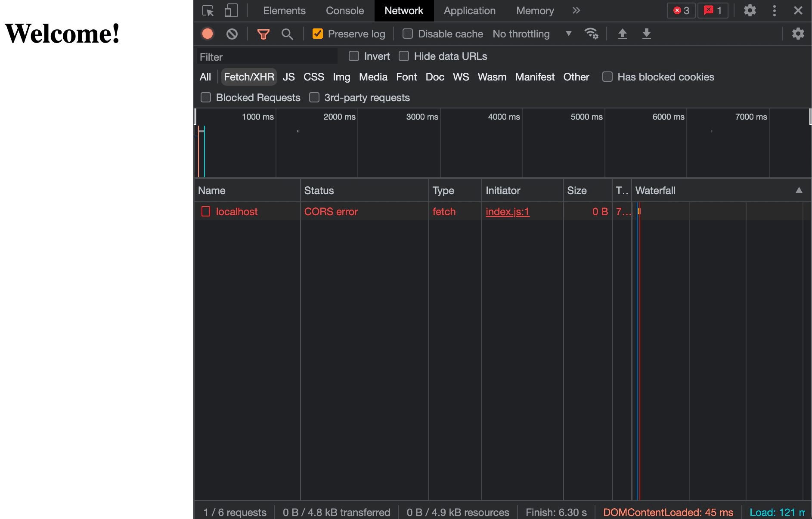Open the DevTools kebab menu

775,10
